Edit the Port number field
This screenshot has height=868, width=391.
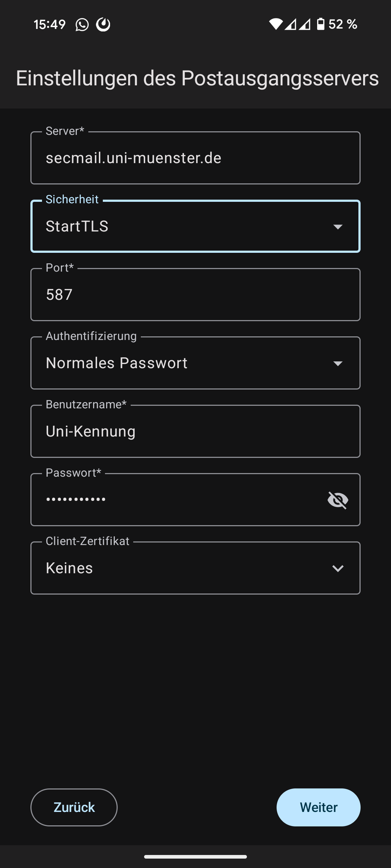(x=195, y=295)
